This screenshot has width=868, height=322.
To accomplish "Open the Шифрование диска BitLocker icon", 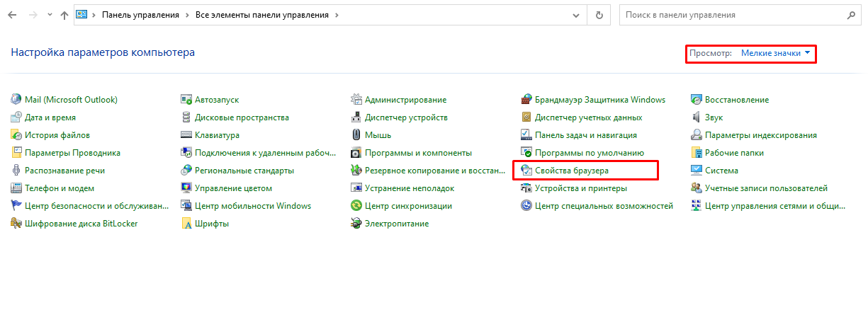I will pos(16,224).
